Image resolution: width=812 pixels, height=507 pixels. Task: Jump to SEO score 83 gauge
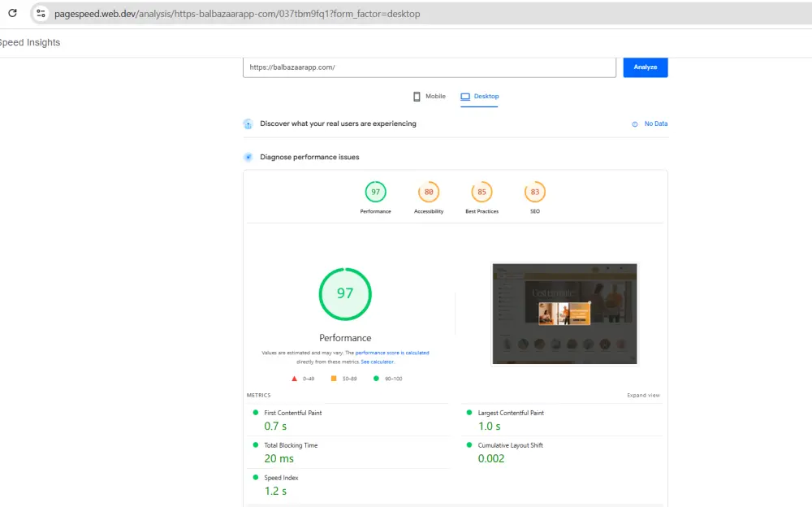[534, 193]
